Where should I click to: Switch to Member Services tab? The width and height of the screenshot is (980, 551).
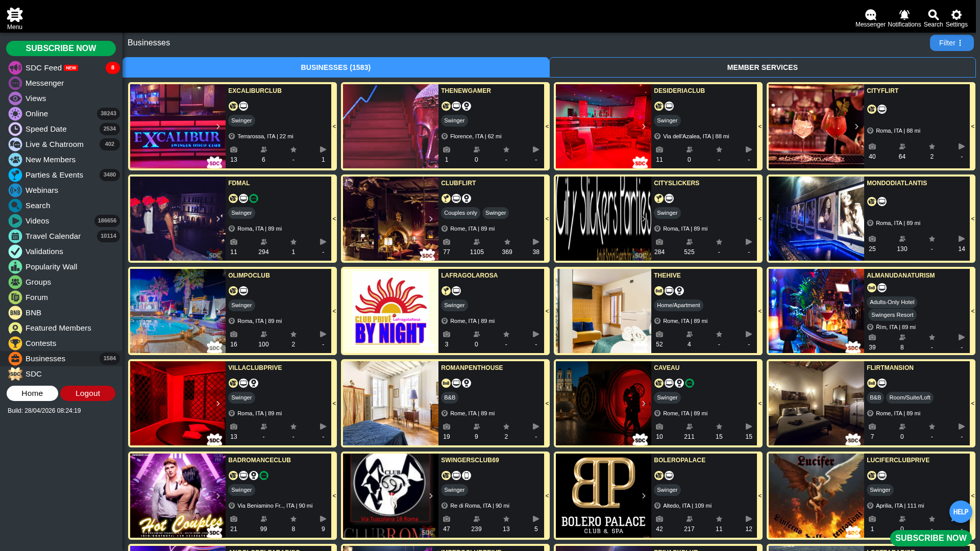pyautogui.click(x=762, y=67)
